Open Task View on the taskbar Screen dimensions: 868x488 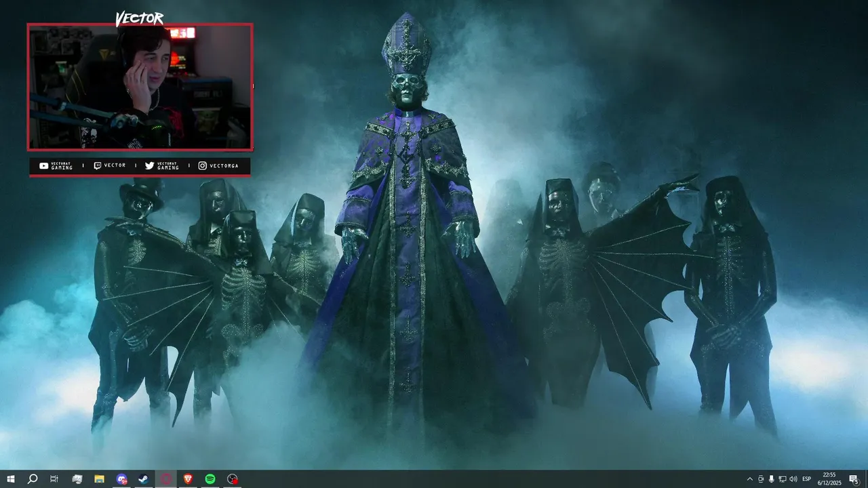click(54, 479)
